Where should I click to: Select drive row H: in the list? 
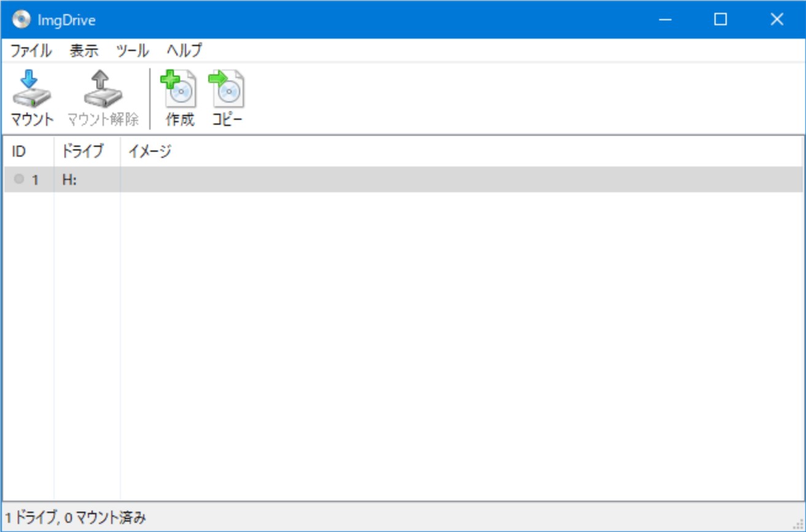403,179
